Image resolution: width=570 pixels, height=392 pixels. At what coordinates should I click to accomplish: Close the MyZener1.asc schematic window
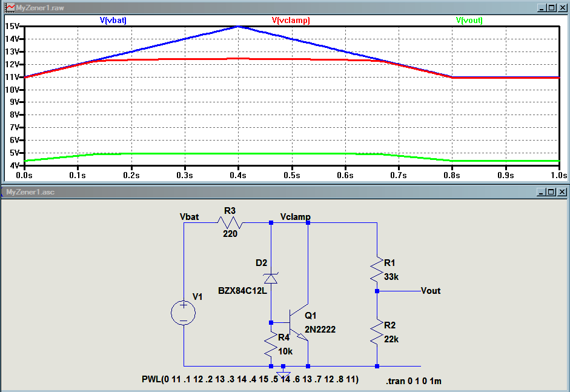[562, 192]
